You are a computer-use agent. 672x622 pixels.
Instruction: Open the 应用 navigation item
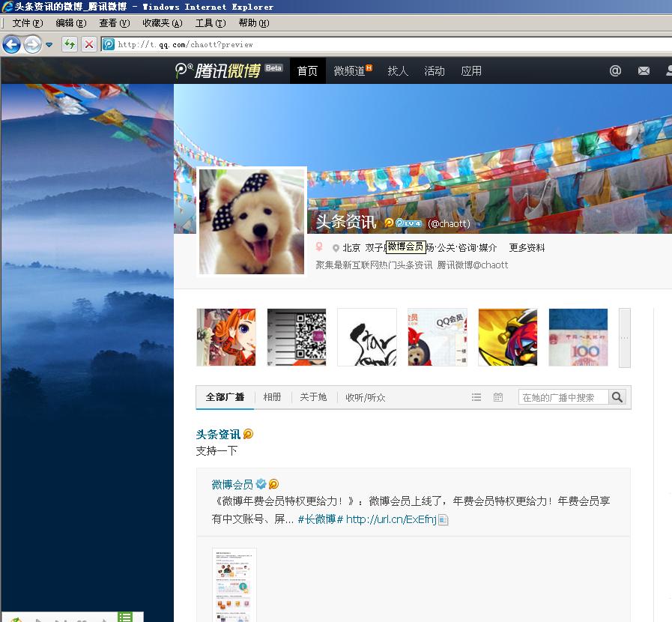pyautogui.click(x=471, y=70)
